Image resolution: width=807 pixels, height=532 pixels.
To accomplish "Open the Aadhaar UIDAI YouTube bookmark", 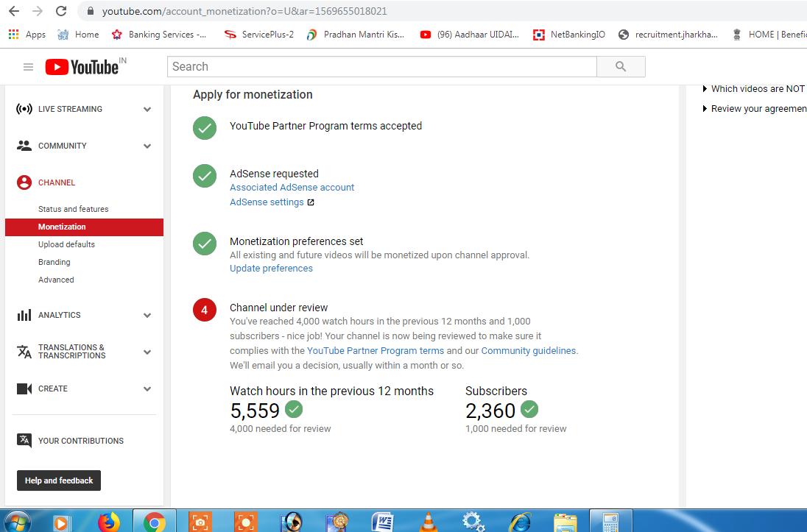I will point(469,35).
